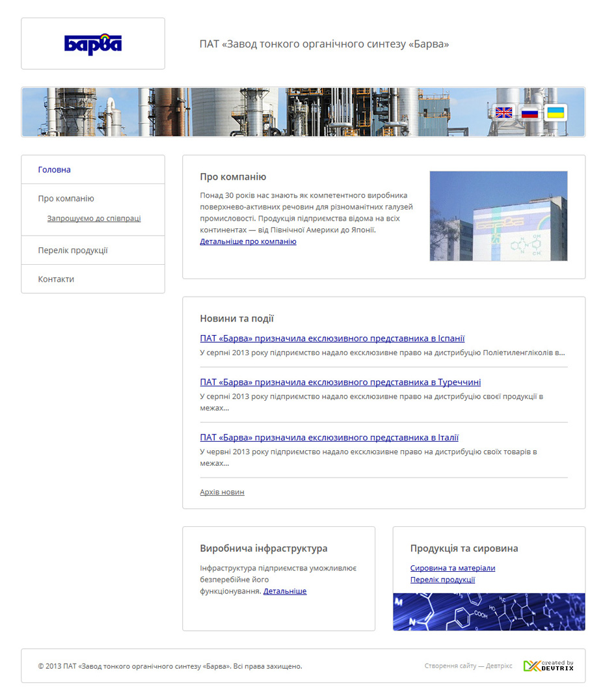605x700 pixels.
Task: Open news about exclusive representative in Іспанії
Action: coord(332,338)
